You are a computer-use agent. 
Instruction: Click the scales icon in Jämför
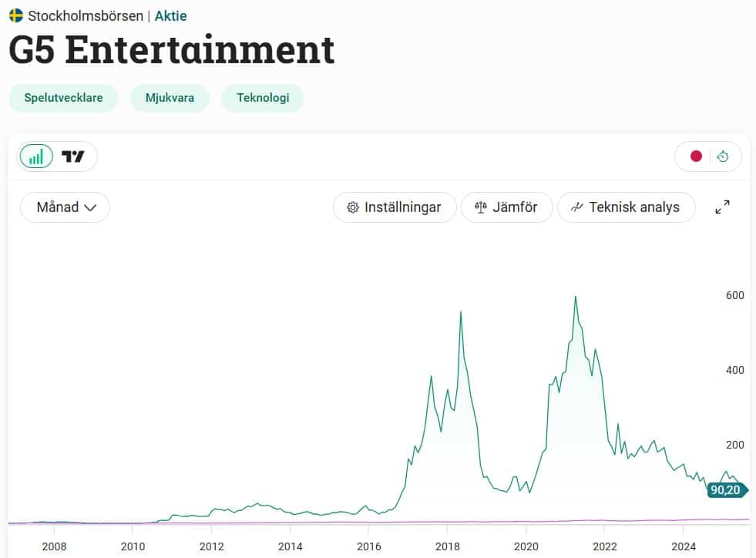pos(481,207)
